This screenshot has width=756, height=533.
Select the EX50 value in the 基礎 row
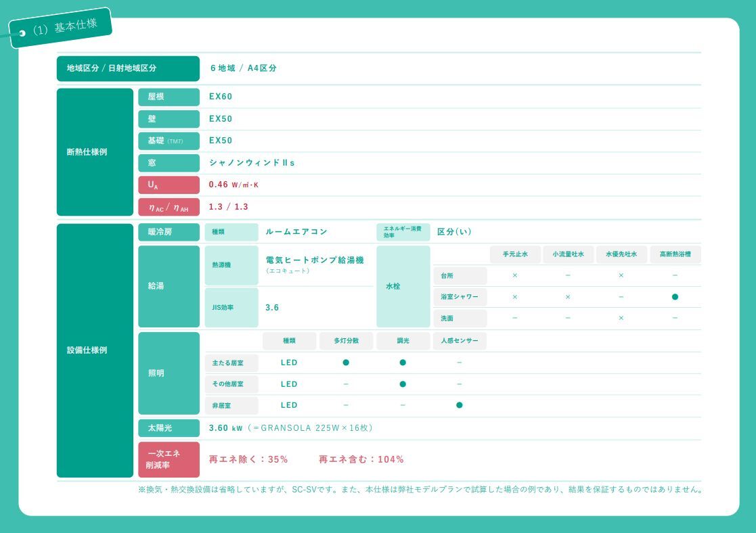click(x=221, y=140)
